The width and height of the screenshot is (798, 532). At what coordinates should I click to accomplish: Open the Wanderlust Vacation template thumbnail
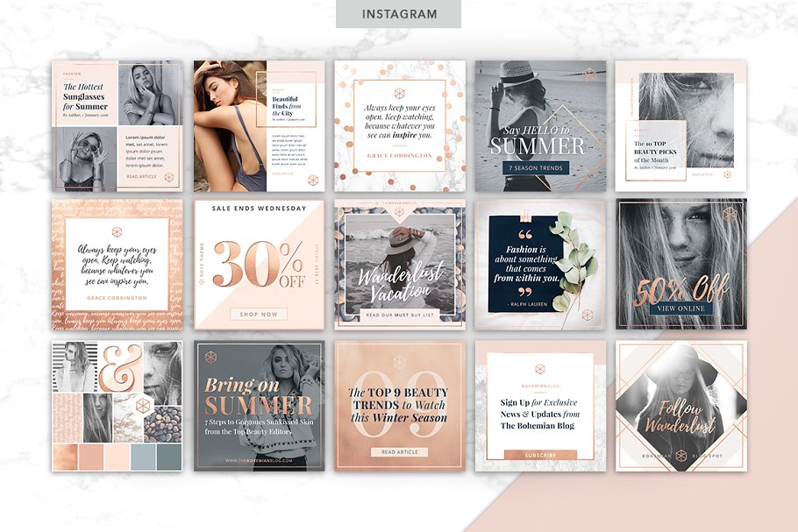click(x=399, y=265)
